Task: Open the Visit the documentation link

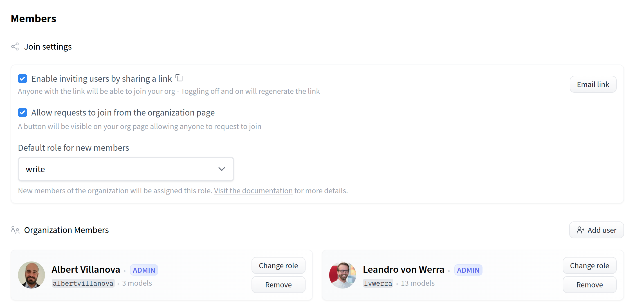Action: [x=253, y=190]
